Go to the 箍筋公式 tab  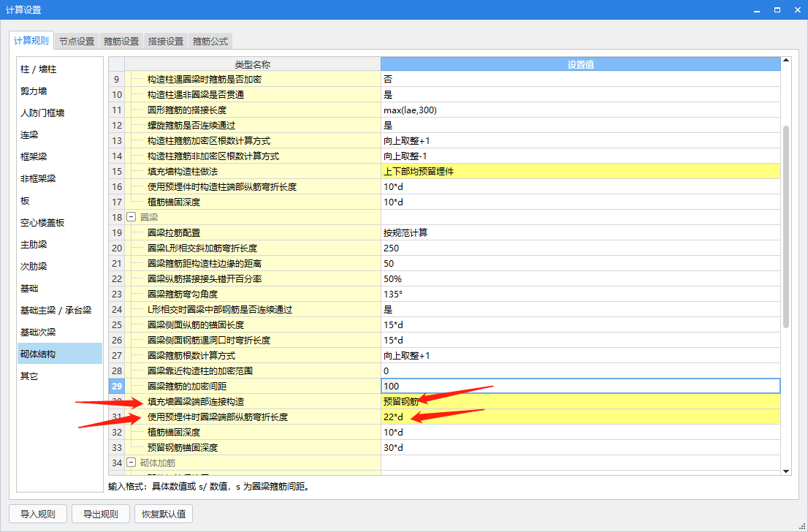[x=210, y=41]
